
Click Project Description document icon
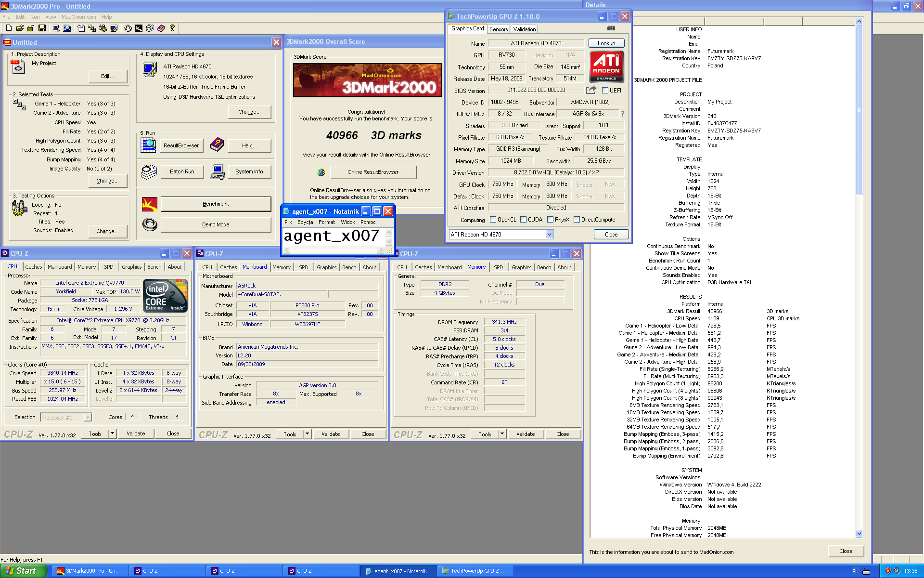tap(18, 66)
